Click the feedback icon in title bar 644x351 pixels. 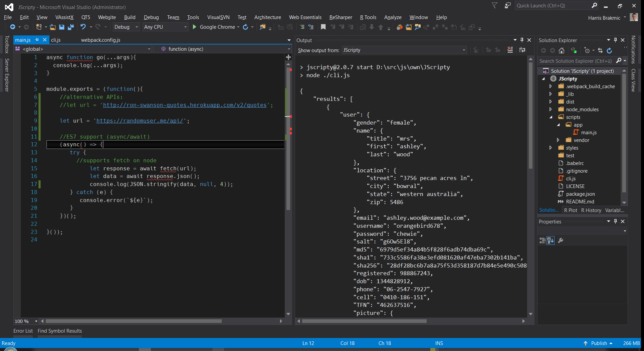coord(508,5)
